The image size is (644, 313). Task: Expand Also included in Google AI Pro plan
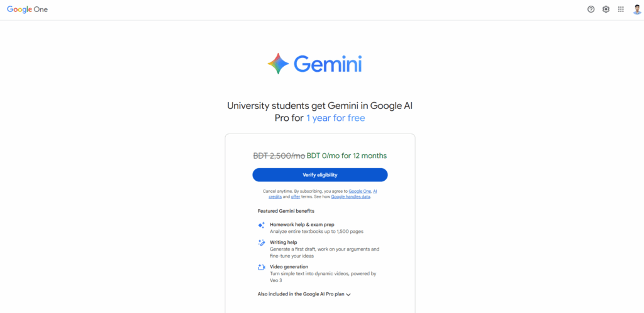click(x=304, y=294)
